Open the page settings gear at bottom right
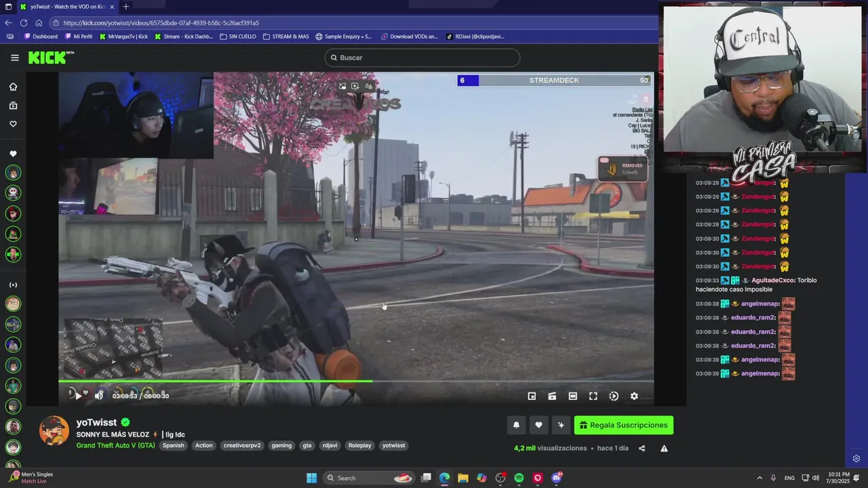The image size is (868, 488). coord(856,459)
